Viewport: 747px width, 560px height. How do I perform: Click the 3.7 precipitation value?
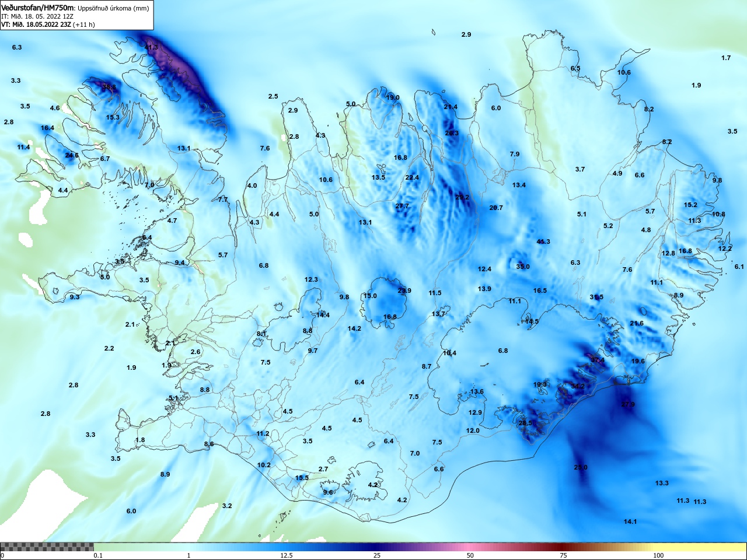click(580, 169)
